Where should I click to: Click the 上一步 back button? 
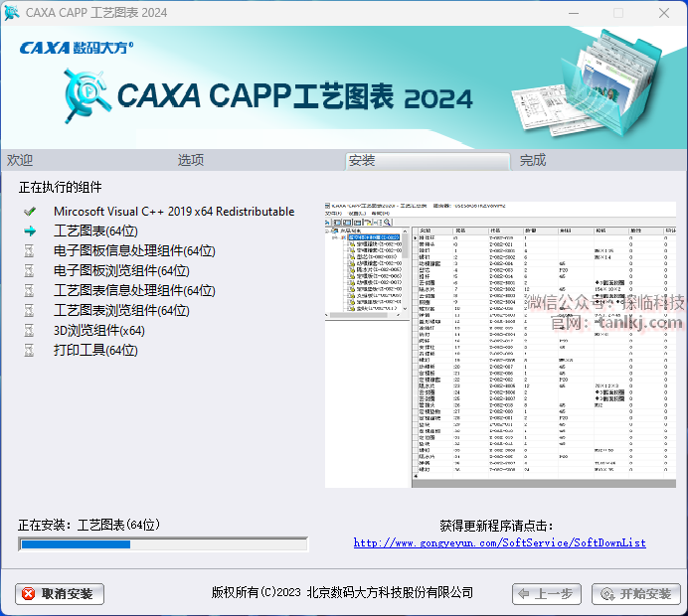pos(546,593)
